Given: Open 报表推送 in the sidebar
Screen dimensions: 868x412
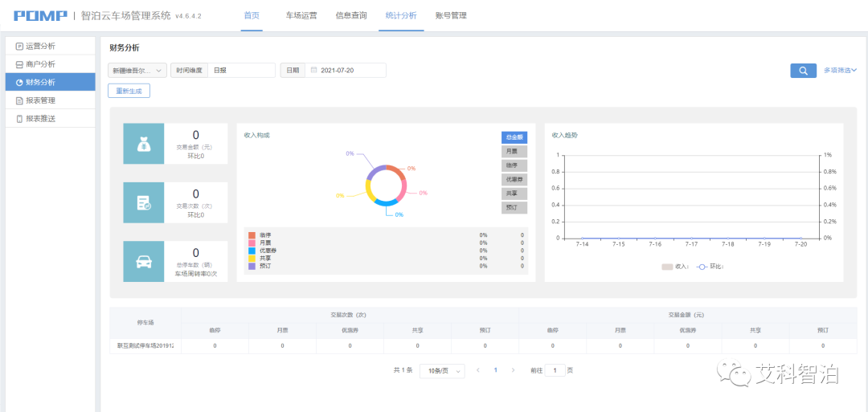Looking at the screenshot, I should tap(50, 119).
